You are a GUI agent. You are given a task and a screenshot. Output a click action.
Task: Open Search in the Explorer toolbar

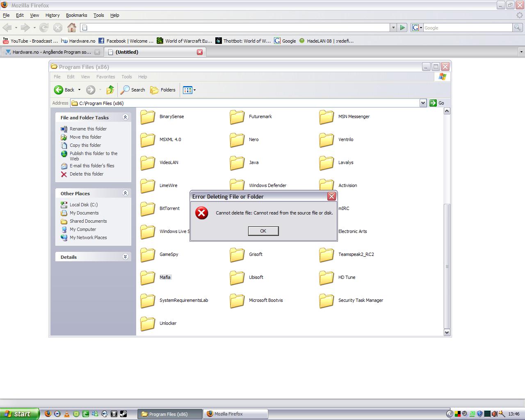[132, 90]
